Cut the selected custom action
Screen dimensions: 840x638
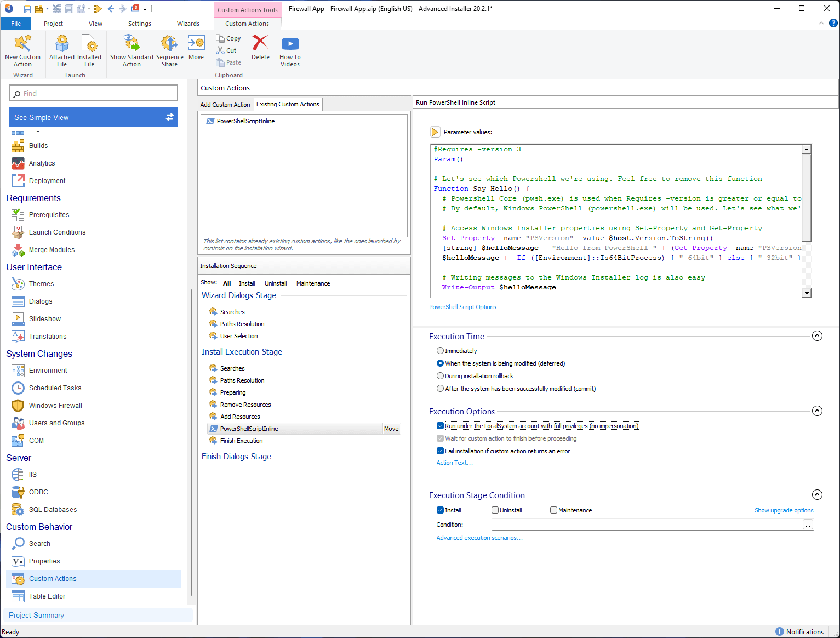(x=226, y=50)
